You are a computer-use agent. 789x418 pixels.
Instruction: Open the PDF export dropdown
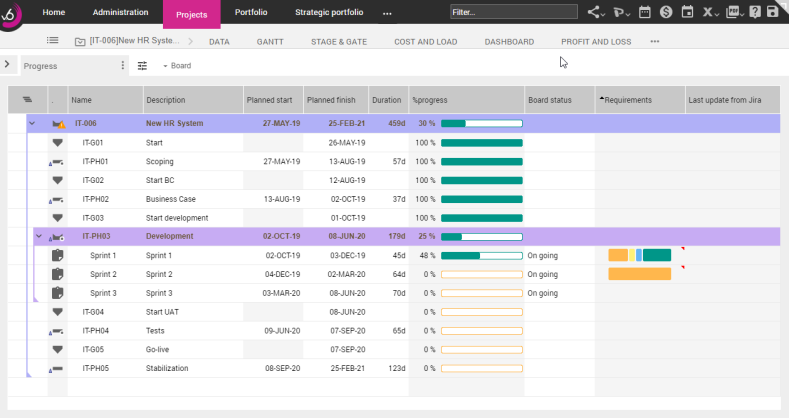tap(735, 12)
